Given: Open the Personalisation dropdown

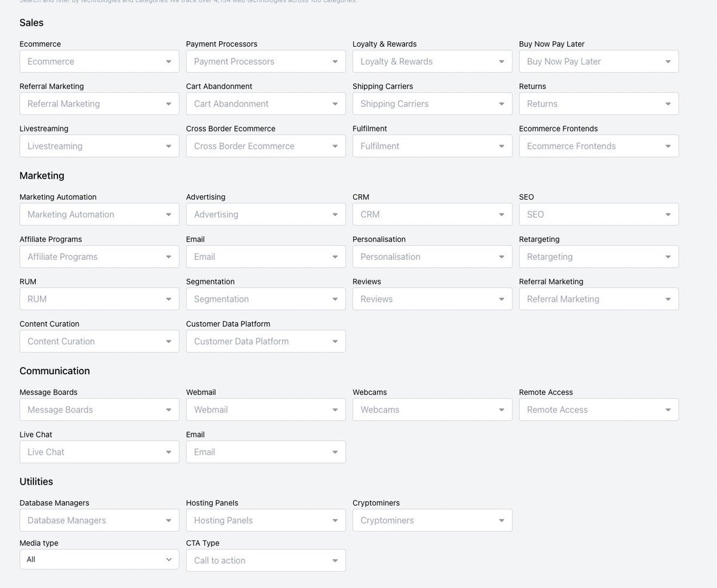Looking at the screenshot, I should coord(432,257).
